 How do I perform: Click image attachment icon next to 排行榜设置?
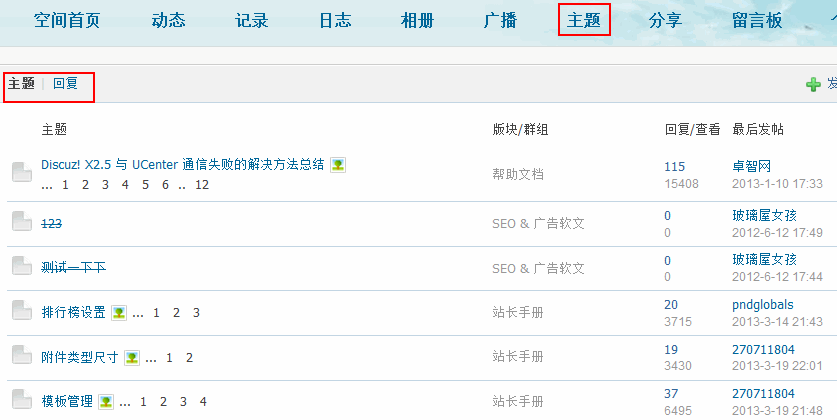(x=119, y=313)
